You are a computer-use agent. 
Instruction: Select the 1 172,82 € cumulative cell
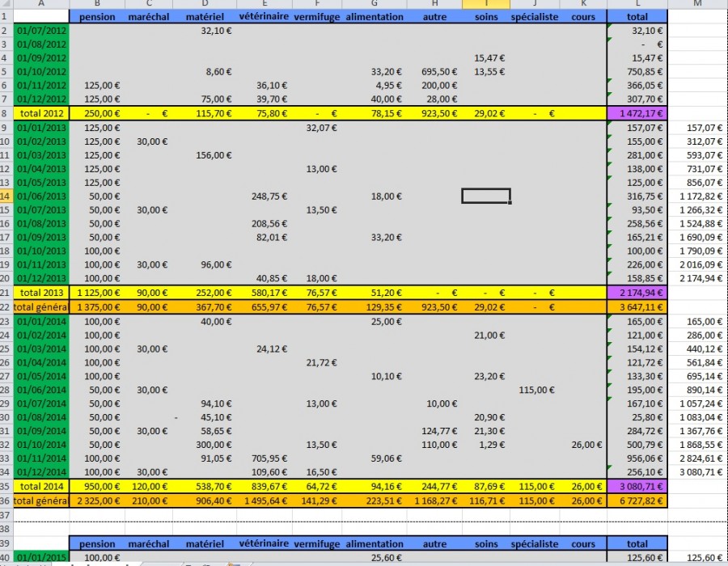pyautogui.click(x=698, y=196)
